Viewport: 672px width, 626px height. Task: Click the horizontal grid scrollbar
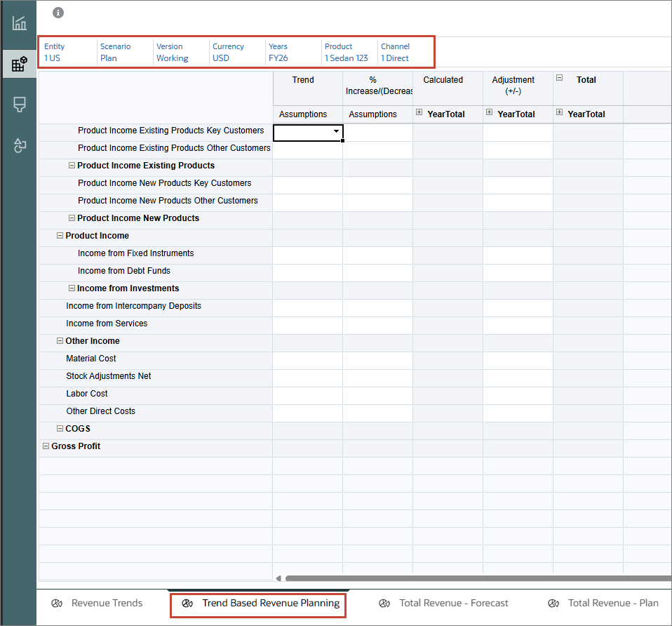pos(478,578)
